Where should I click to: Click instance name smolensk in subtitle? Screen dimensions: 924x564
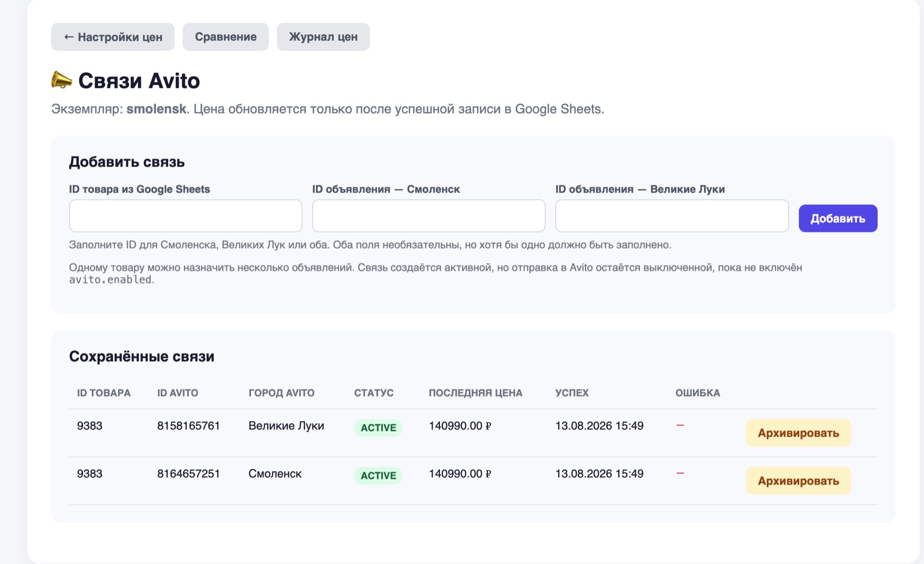coord(157,109)
